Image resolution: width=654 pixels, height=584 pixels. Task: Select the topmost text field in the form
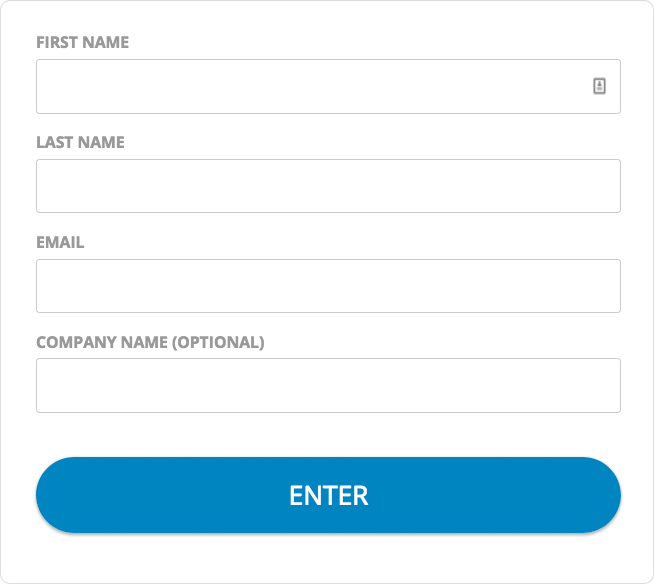[x=310, y=86]
